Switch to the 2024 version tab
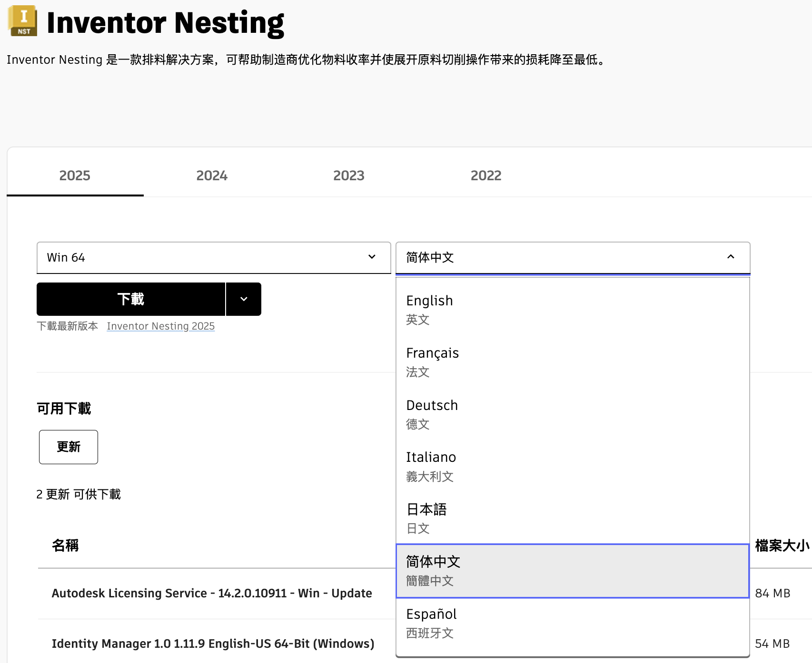Image resolution: width=812 pixels, height=663 pixels. 212,175
